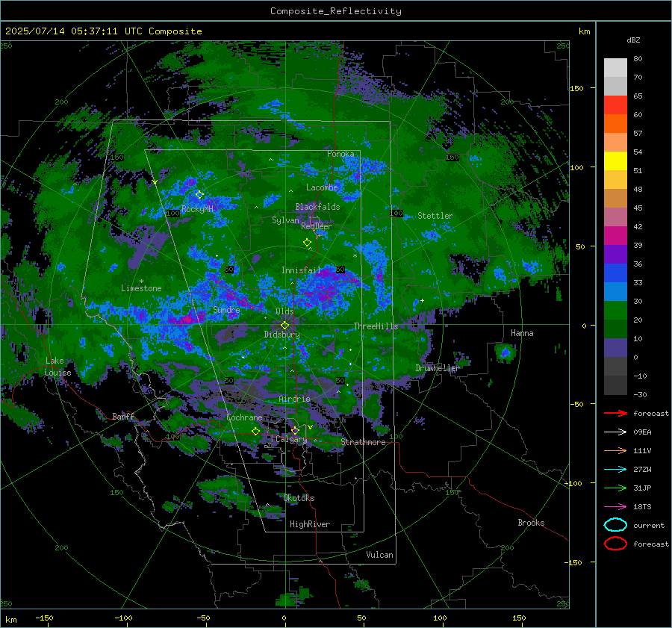The image size is (672, 628).
Task: Click the Calgary city label
Action: (291, 439)
